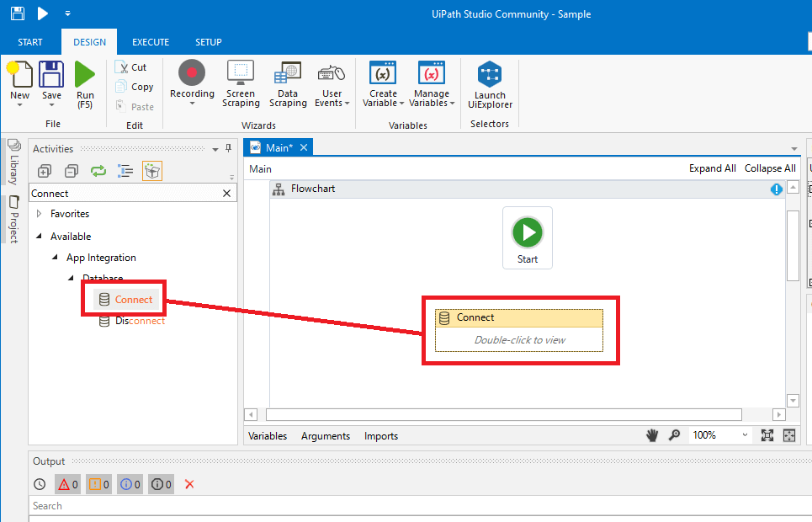Viewport: 812px width, 522px height.
Task: Click the Start node in the flowchart
Action: tap(528, 237)
